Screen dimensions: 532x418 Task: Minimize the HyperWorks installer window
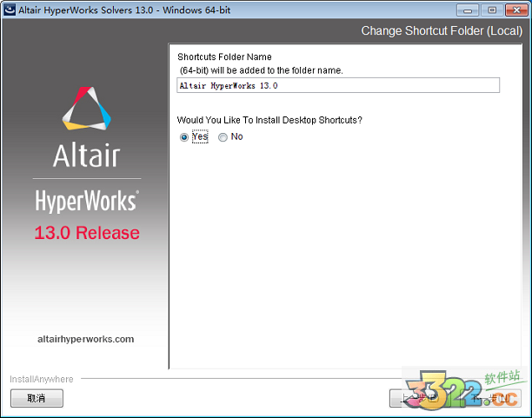tap(468, 10)
